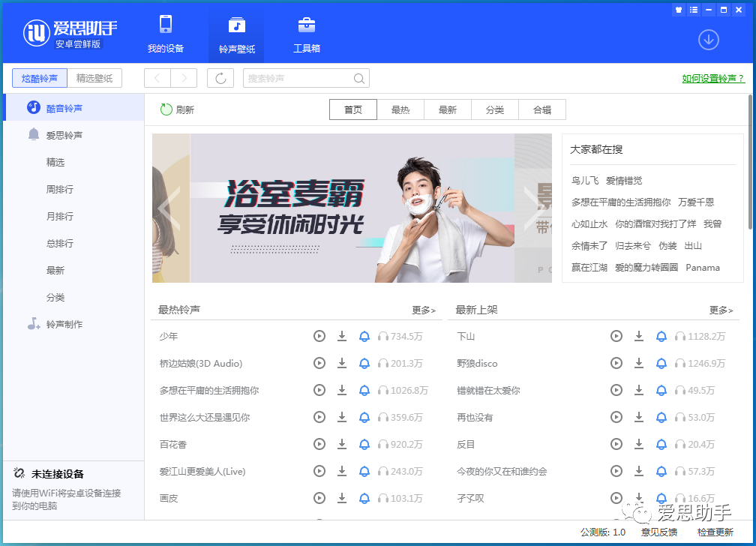Show next banner with right chevron
This screenshot has height=546, width=756.
point(534,208)
